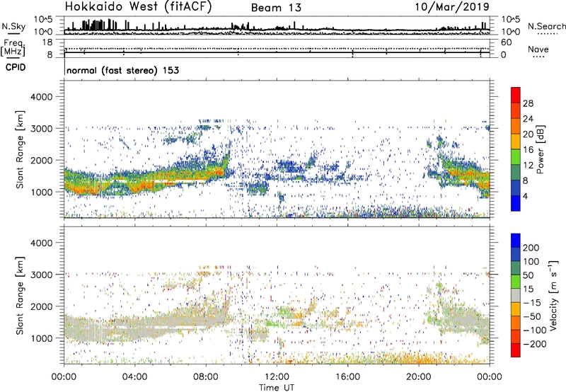Click the '200' label on the Velocity colorbar
566x392 pixels.
531,248
